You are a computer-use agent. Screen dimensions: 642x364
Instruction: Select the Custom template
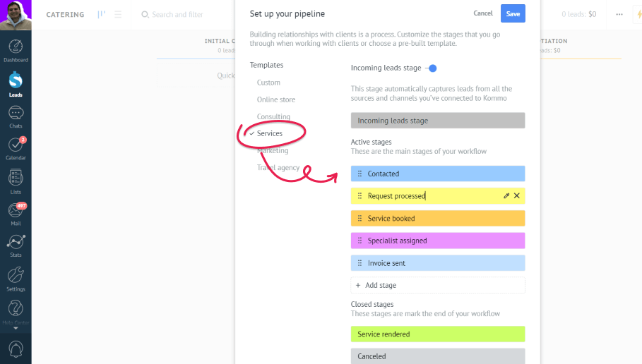pyautogui.click(x=268, y=83)
